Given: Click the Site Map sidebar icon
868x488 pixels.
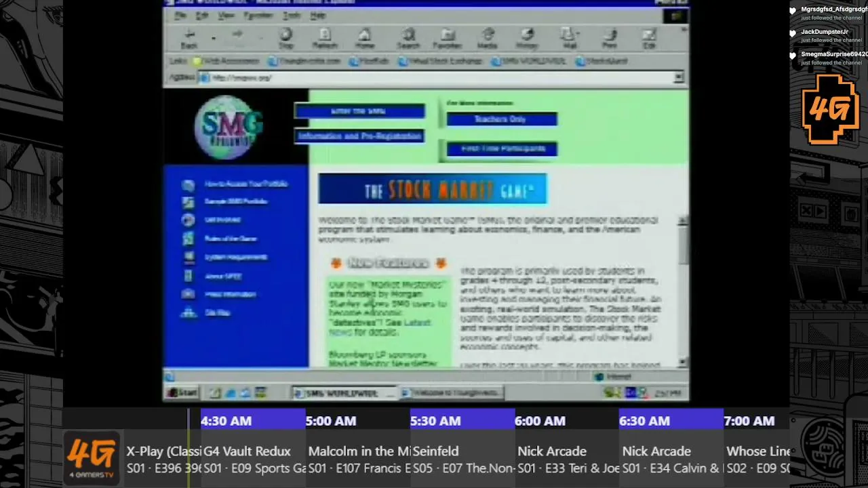Looking at the screenshot, I should 189,312.
